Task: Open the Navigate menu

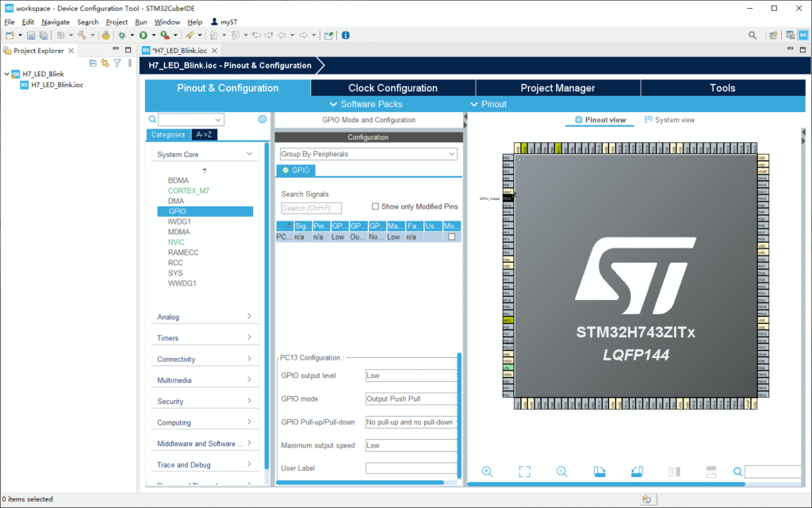Action: tap(56, 21)
